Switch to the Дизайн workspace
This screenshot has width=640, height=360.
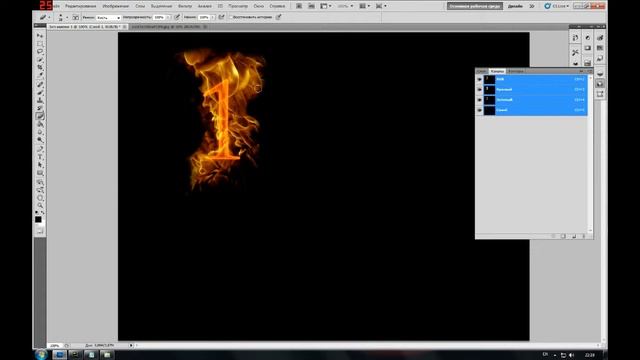[x=515, y=6]
